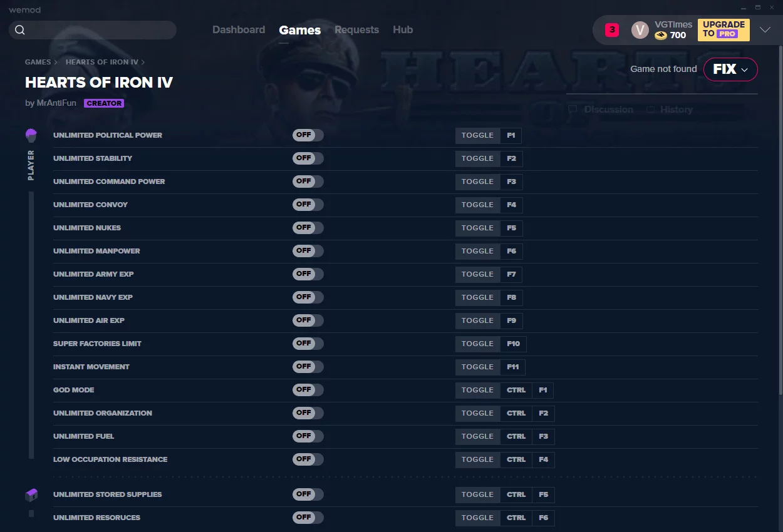Click the F4 key for Low Occupation Resistance
This screenshot has width=783, height=532.
pyautogui.click(x=543, y=460)
